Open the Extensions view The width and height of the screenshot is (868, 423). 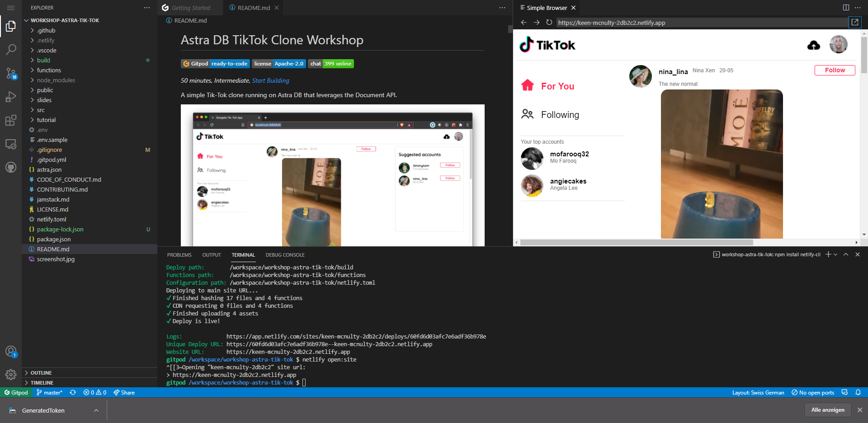[11, 120]
